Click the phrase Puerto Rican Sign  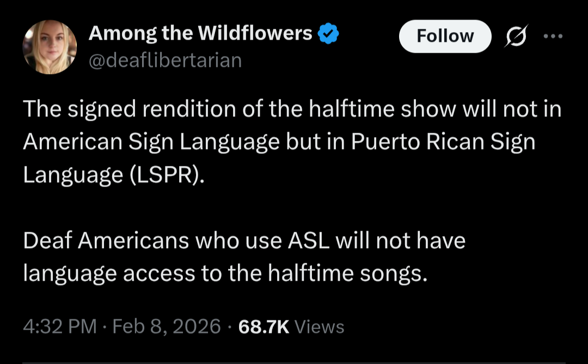(443, 142)
